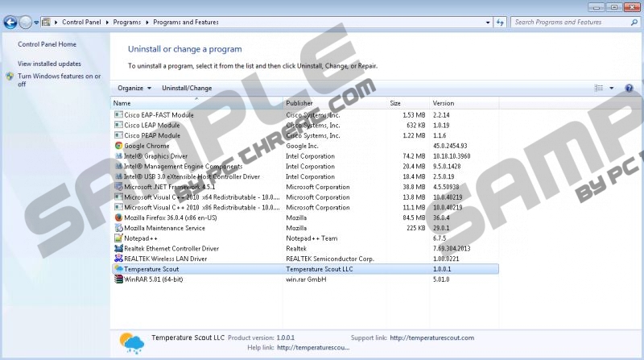The width and height of the screenshot is (644, 360).
Task: Click the Notepad++ program icon
Action: coord(118,238)
